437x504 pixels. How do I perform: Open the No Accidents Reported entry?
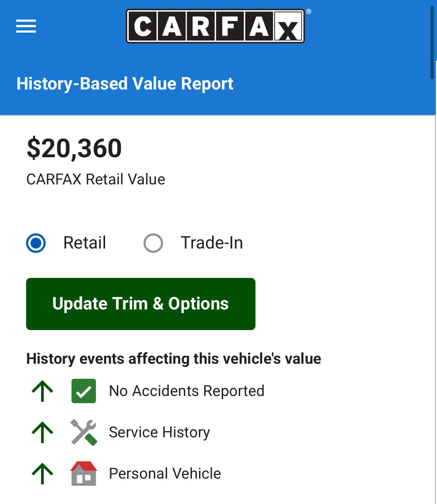point(187,391)
